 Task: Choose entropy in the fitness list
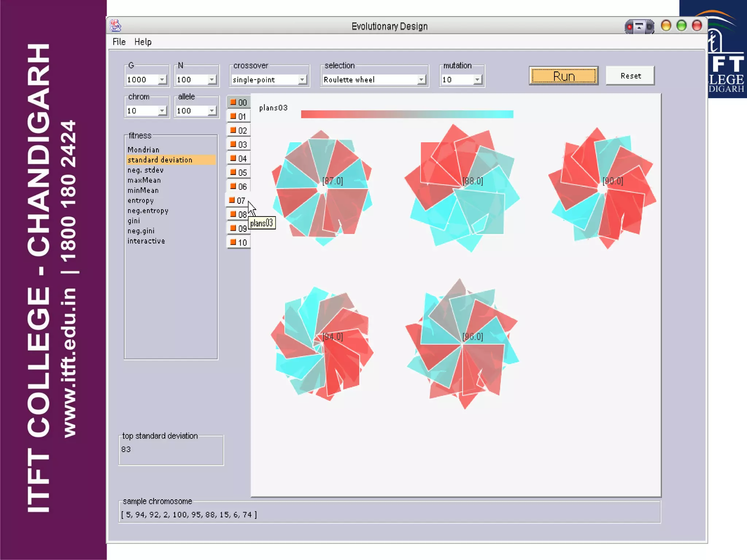pos(140,201)
